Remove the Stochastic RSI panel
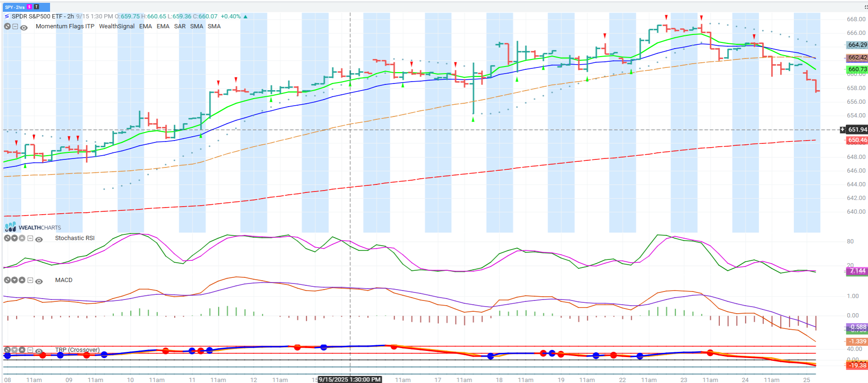 tap(7, 238)
